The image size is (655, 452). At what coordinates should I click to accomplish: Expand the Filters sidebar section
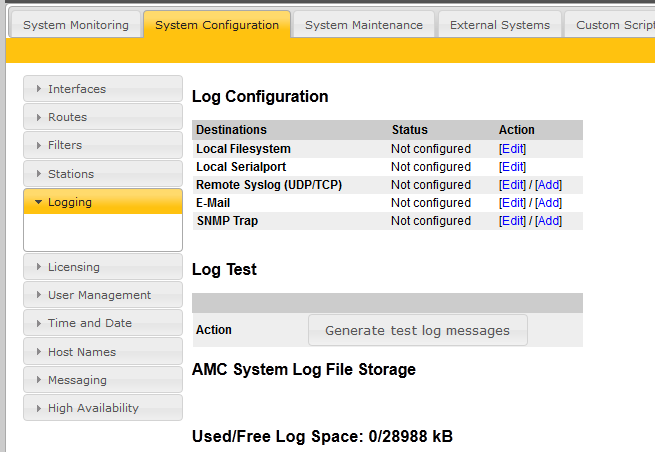[x=102, y=145]
